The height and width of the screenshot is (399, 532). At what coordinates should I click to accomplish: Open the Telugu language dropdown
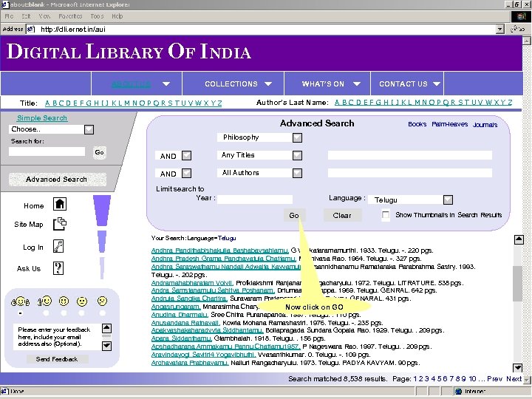pos(448,199)
